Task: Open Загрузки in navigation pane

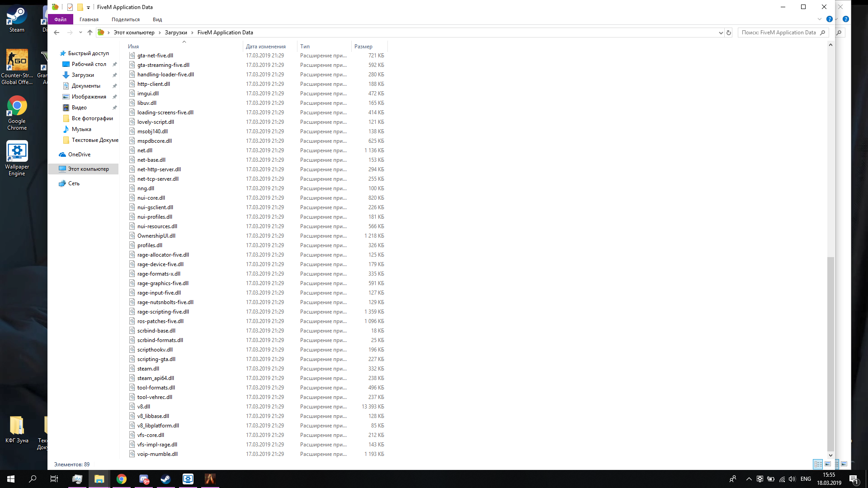Action: click(x=83, y=75)
